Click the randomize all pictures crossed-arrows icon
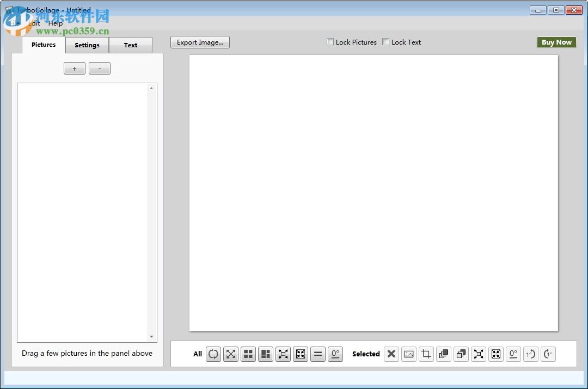Image resolution: width=588 pixels, height=389 pixels. click(231, 354)
